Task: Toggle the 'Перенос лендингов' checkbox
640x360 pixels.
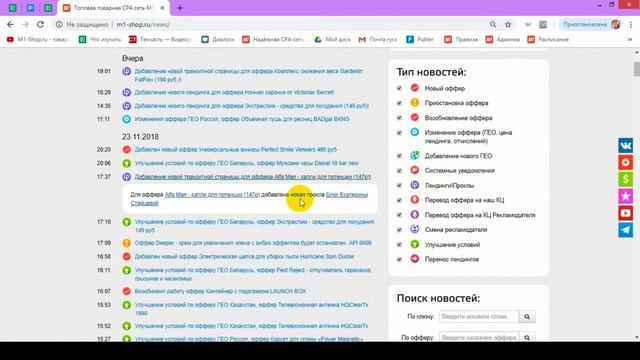Action: [x=399, y=259]
